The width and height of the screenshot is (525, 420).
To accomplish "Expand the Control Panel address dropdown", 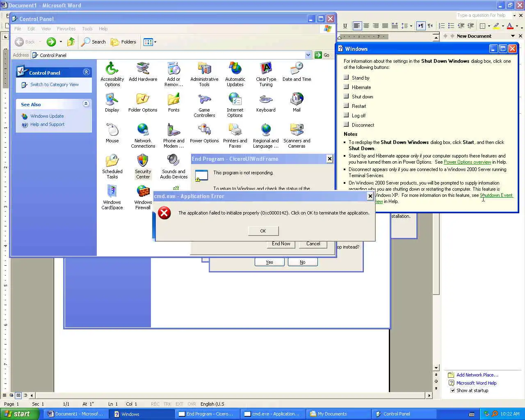I will tap(308, 55).
